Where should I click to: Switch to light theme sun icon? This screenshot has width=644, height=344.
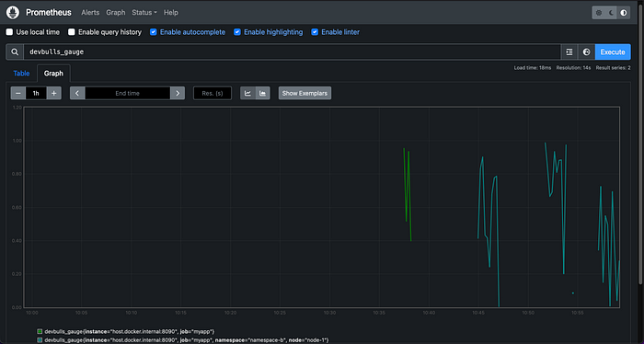599,13
